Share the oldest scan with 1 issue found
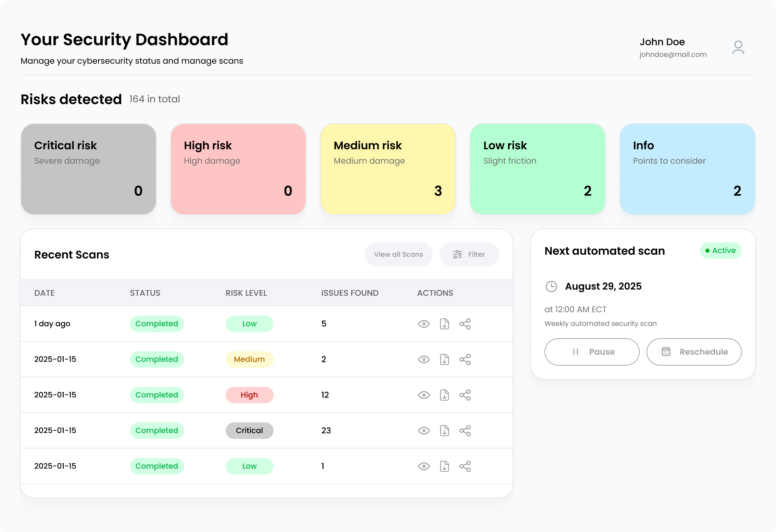Viewport: 776px width, 532px height. 465,466
